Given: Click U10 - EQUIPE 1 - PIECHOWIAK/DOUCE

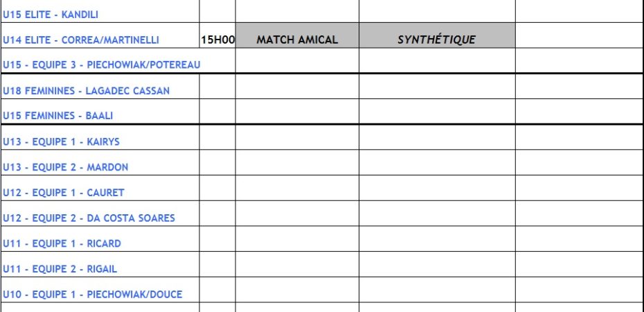Looking at the screenshot, I should pos(92,295).
